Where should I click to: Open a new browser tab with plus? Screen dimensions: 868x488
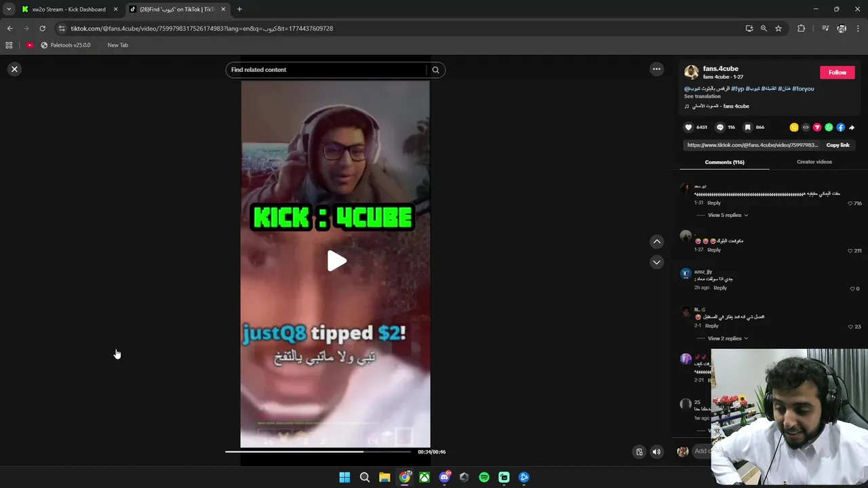click(x=239, y=9)
